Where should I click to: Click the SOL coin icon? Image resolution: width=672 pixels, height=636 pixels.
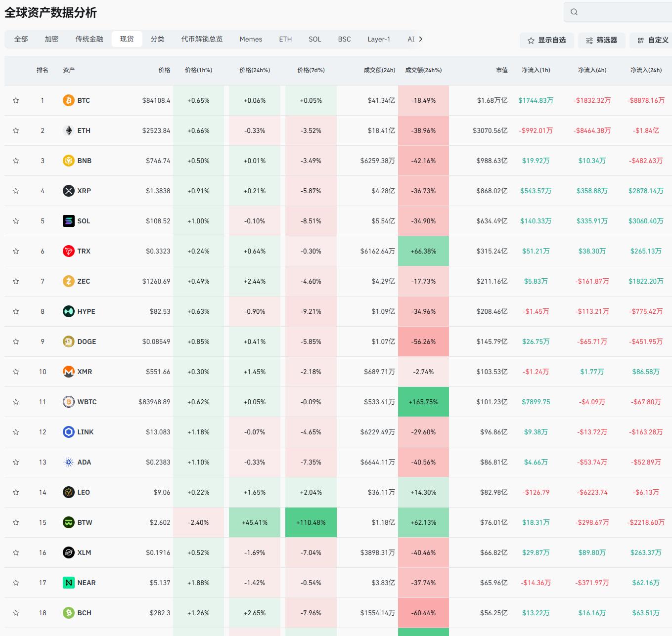click(69, 221)
